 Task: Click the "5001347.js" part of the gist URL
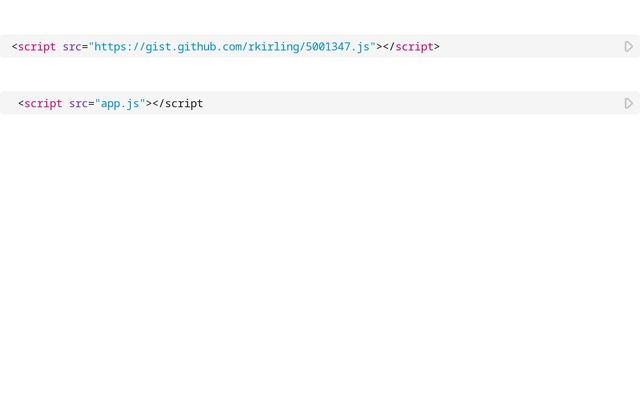click(x=338, y=47)
